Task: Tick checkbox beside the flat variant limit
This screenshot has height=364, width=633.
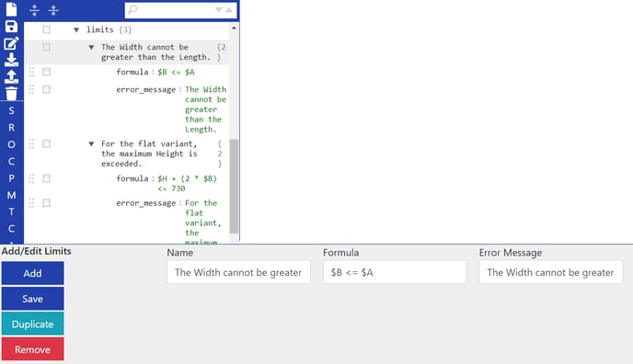Action: 46,144
